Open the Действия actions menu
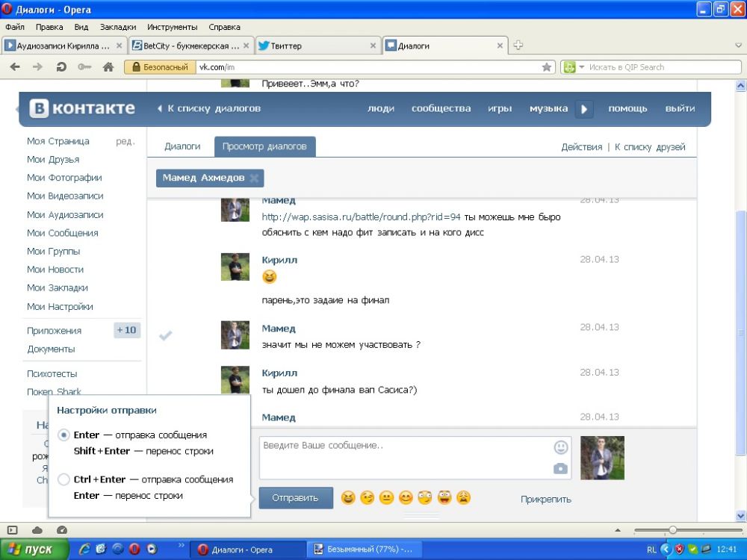747x560 pixels. pos(582,147)
